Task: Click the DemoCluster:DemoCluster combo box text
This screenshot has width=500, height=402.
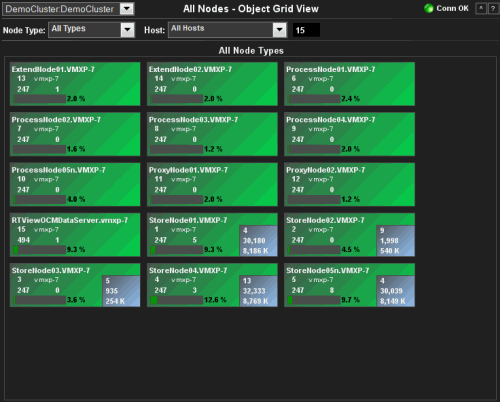Action: [60, 9]
